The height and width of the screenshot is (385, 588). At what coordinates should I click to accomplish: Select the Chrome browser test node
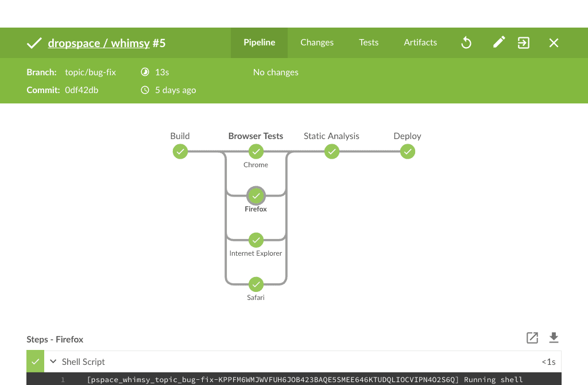click(x=256, y=152)
